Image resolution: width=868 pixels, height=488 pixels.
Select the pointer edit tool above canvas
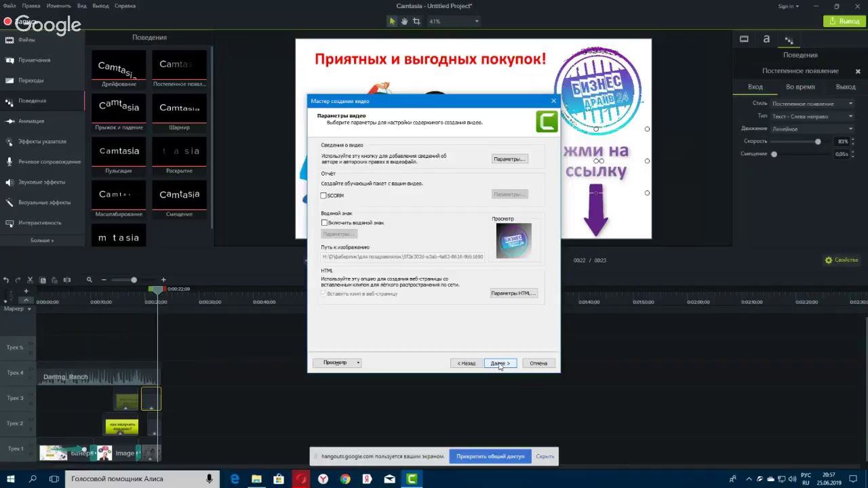tap(392, 21)
